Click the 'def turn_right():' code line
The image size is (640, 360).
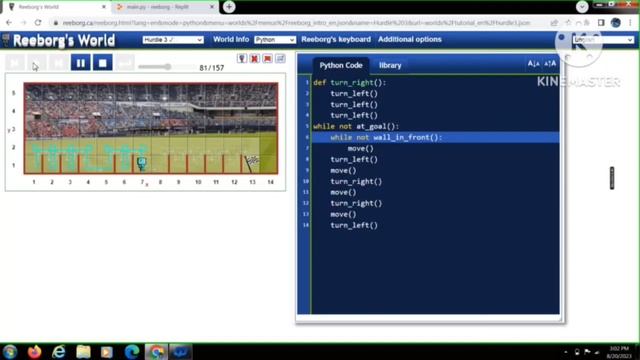pyautogui.click(x=349, y=82)
